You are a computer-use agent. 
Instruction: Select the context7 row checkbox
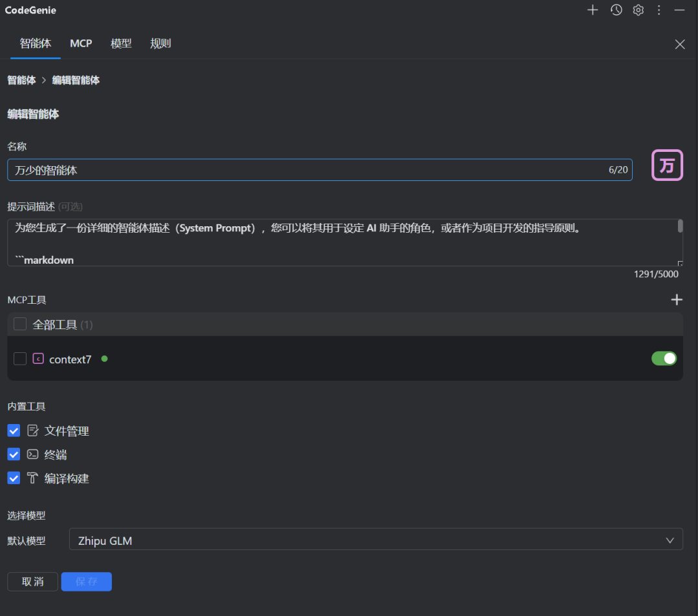pos(19,359)
